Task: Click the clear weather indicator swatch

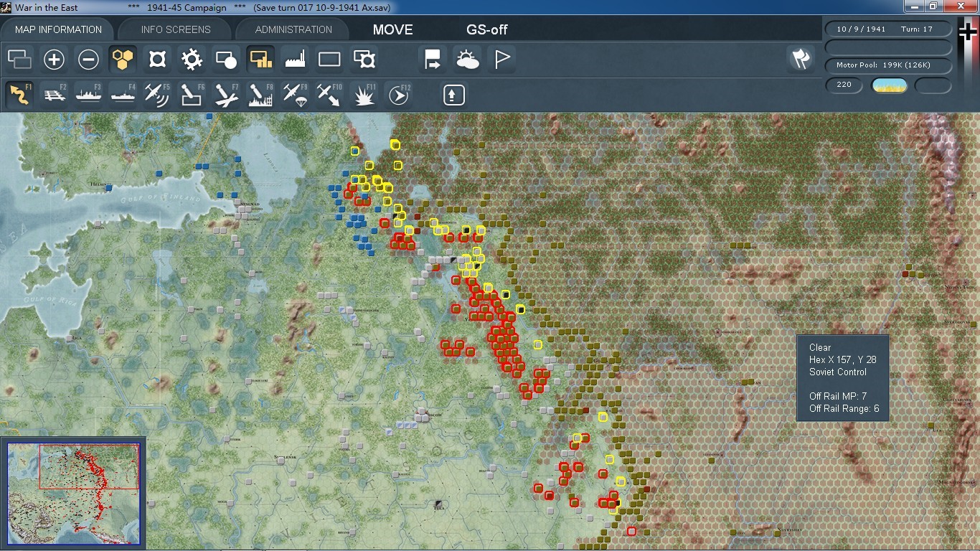Action: [x=889, y=85]
